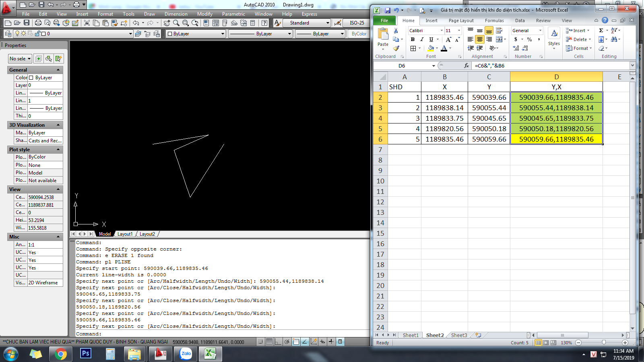Click the File button in Excel
The width and height of the screenshot is (644, 362).
click(384, 21)
